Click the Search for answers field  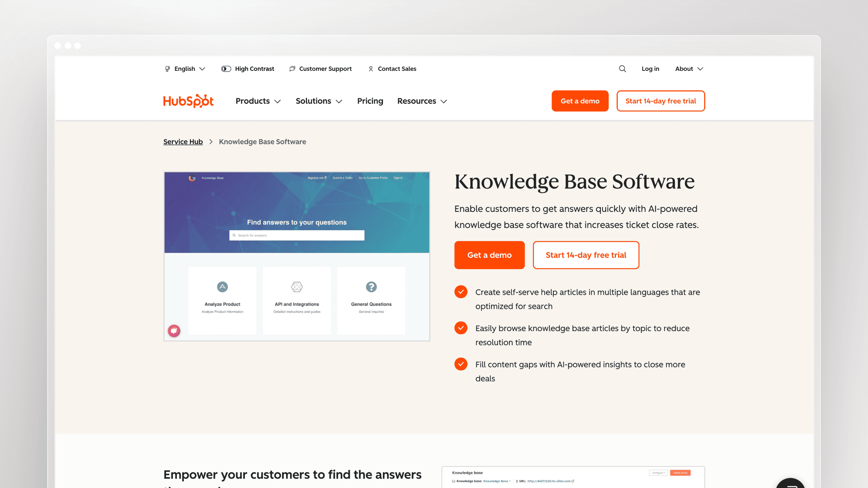coord(297,235)
